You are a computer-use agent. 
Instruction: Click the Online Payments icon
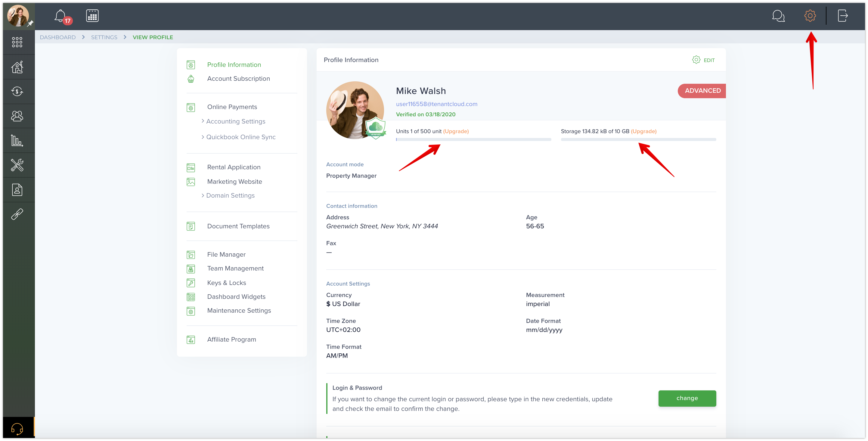click(191, 108)
